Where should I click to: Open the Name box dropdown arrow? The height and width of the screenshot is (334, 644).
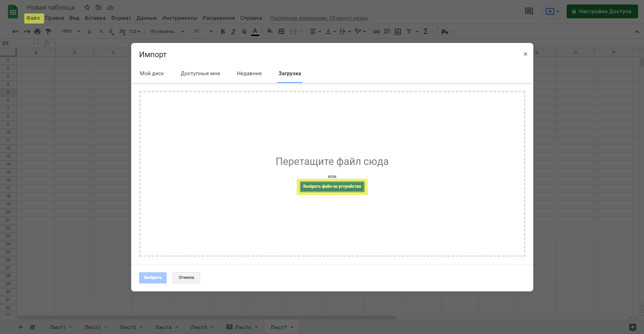pos(34,44)
